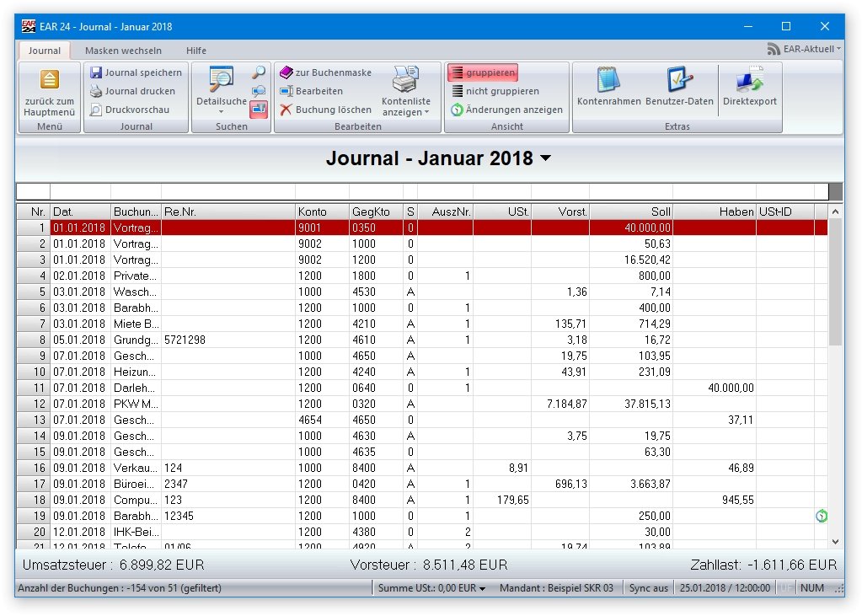Image resolution: width=862 pixels, height=616 pixels.
Task: Click the Vorst. value '7.184,87'
Action: [567, 404]
